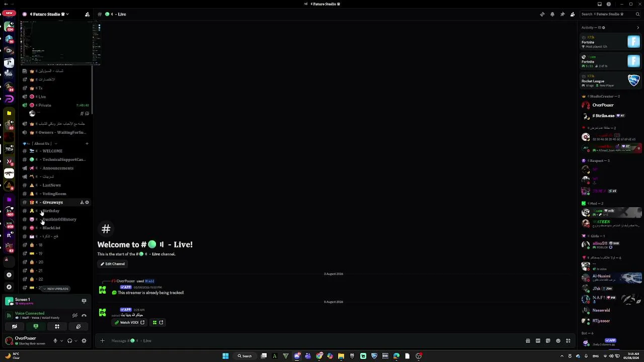
Task: Toggle headphone deafen
Action: click(69, 341)
